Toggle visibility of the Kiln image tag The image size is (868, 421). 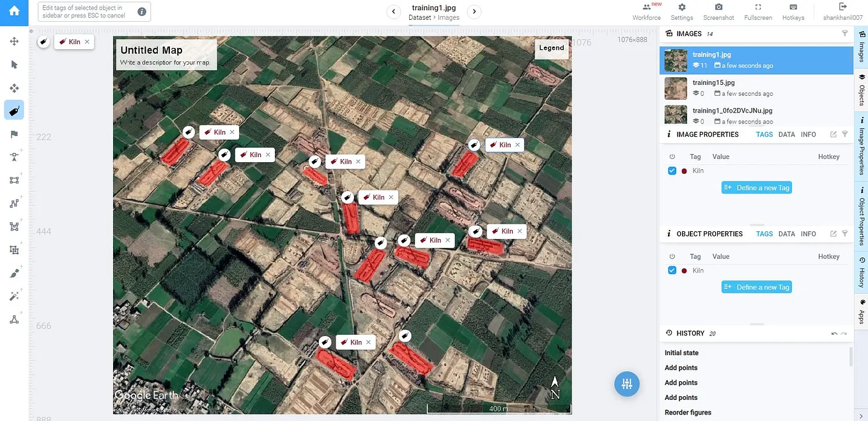click(672, 171)
